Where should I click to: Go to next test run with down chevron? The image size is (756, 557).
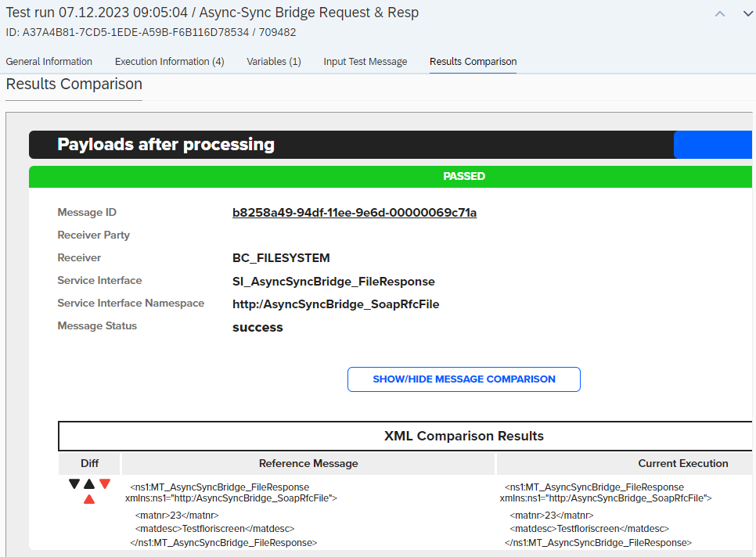point(748,14)
